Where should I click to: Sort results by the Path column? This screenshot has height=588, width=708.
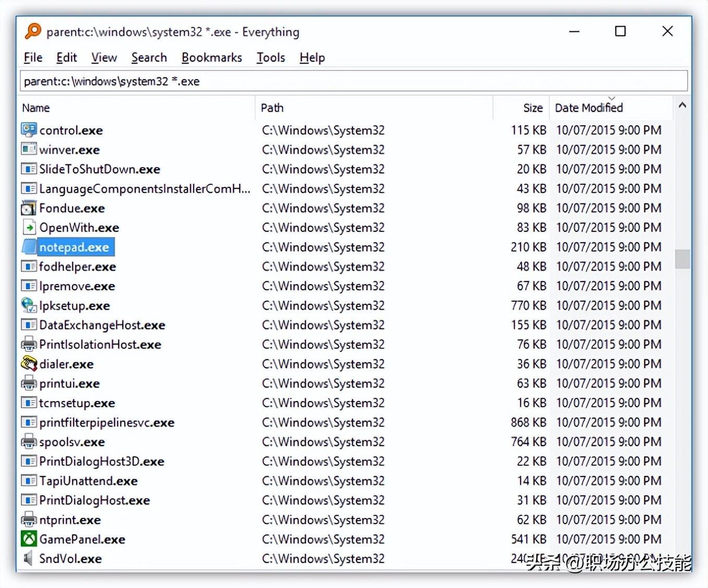374,108
